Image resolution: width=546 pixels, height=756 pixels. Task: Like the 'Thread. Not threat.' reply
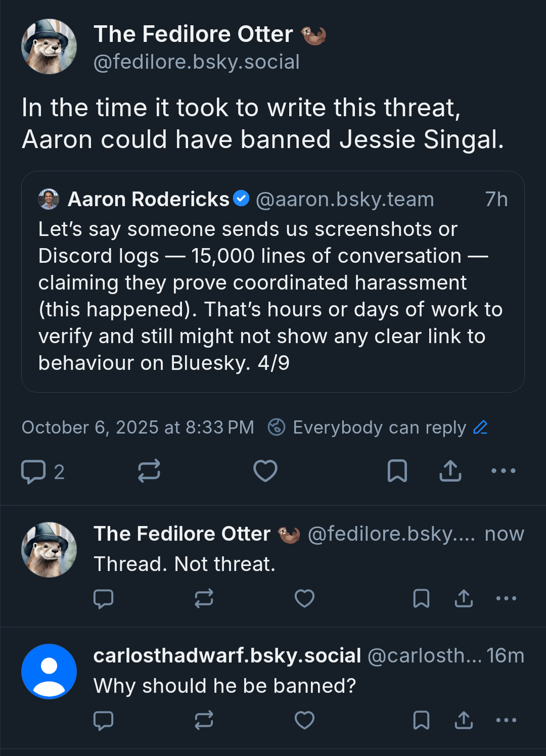pyautogui.click(x=304, y=598)
